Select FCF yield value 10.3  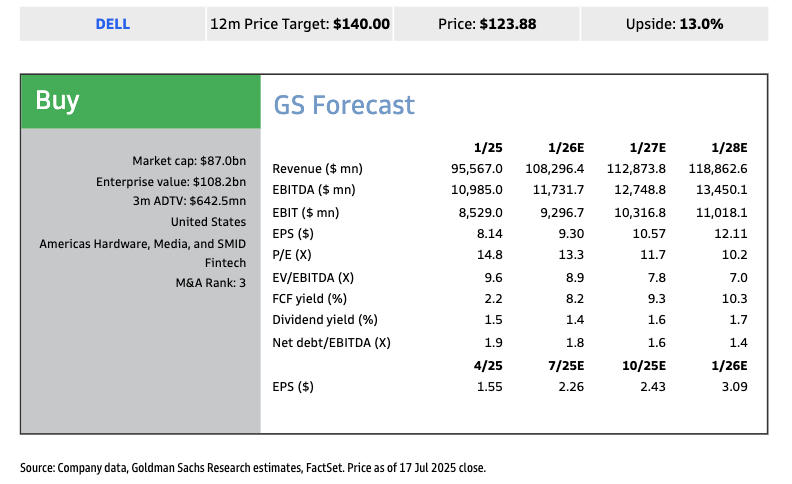(x=734, y=299)
